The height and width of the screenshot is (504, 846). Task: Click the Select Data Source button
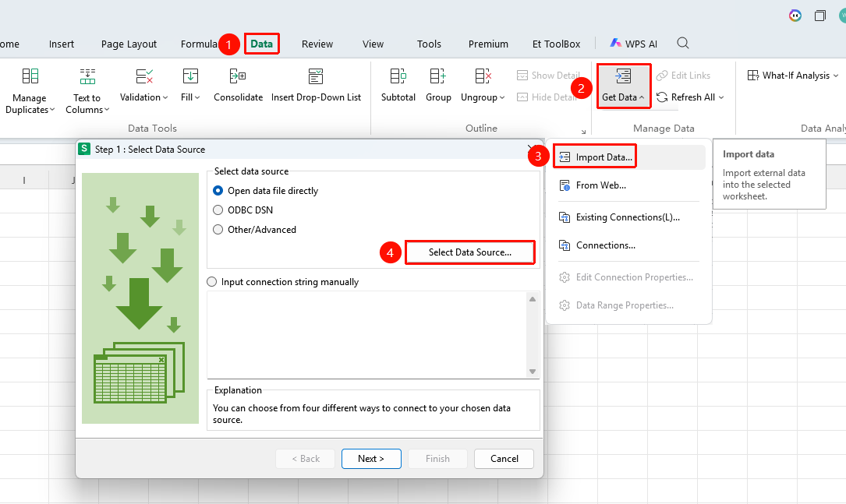click(470, 252)
